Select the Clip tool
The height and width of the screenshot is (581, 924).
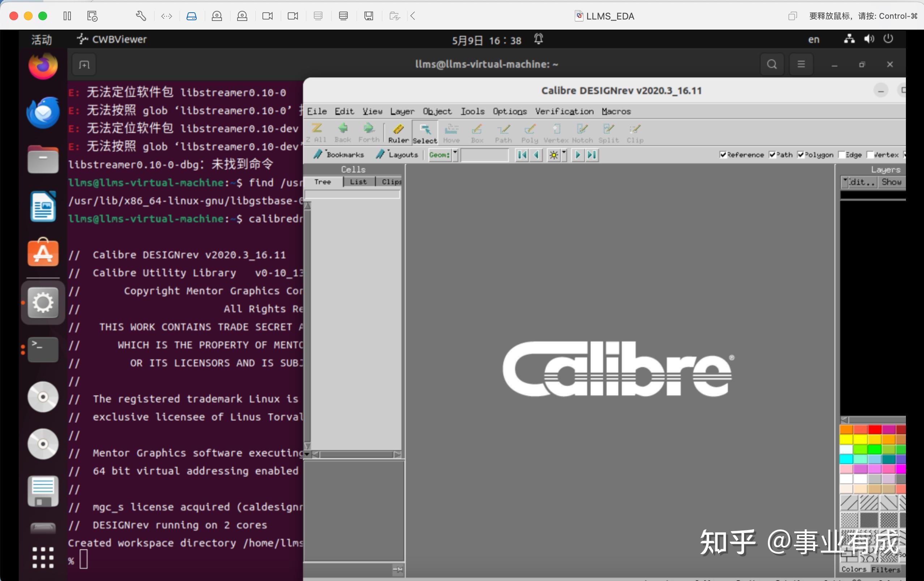pos(635,133)
